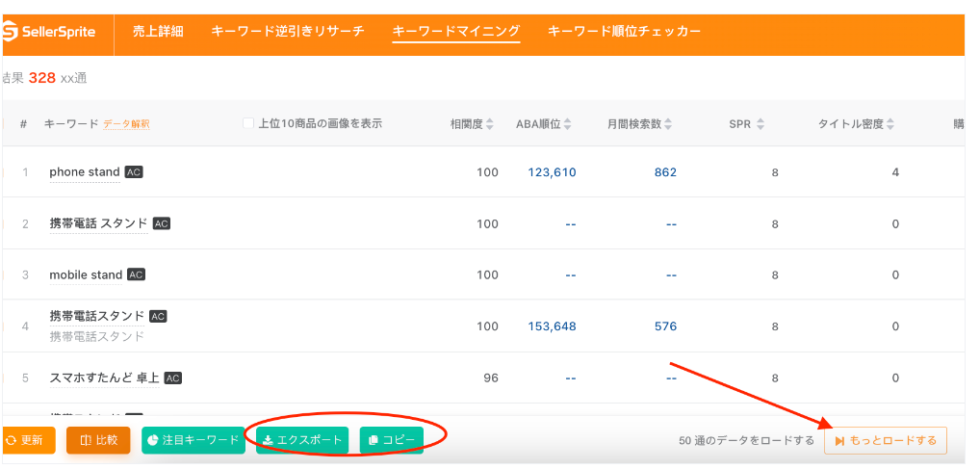Open the データ解釈 link
The image size is (980, 469).
pyautogui.click(x=126, y=124)
